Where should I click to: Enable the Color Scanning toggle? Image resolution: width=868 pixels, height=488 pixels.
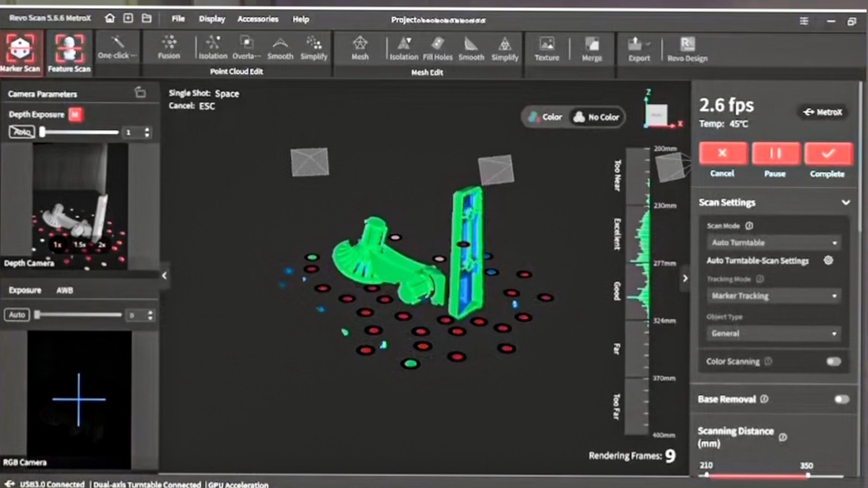pyautogui.click(x=833, y=361)
